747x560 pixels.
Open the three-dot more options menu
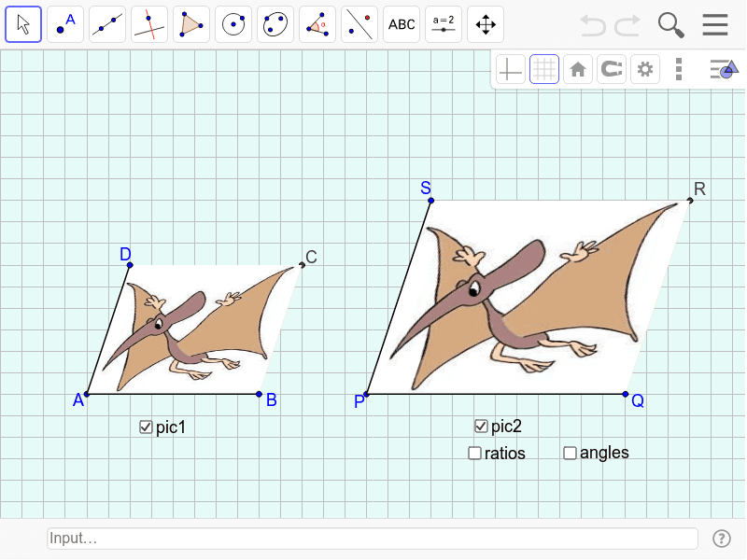pos(679,69)
